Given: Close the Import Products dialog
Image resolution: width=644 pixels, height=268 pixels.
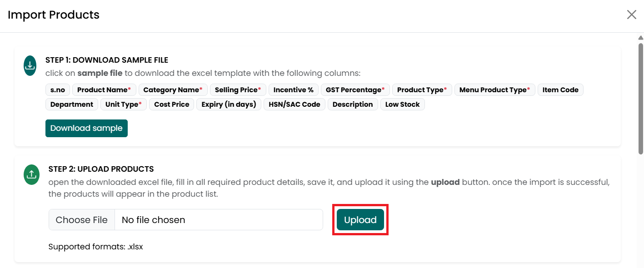Looking at the screenshot, I should (x=632, y=15).
